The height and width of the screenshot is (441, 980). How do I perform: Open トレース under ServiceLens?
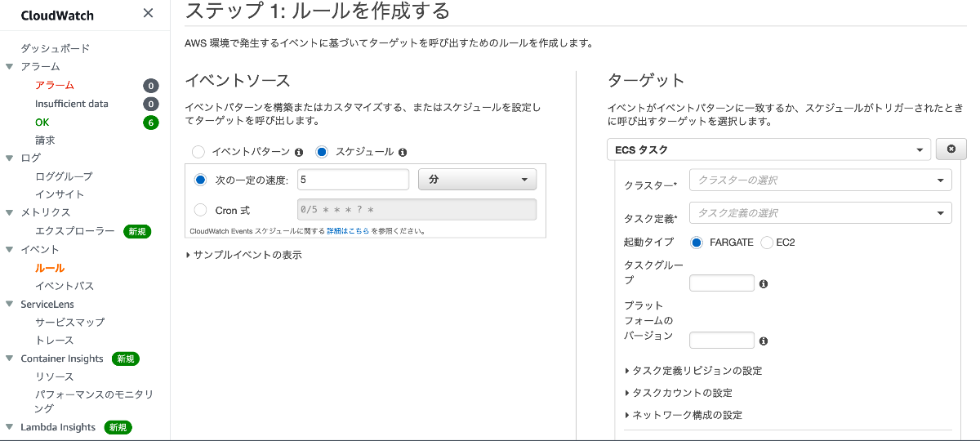click(x=55, y=341)
